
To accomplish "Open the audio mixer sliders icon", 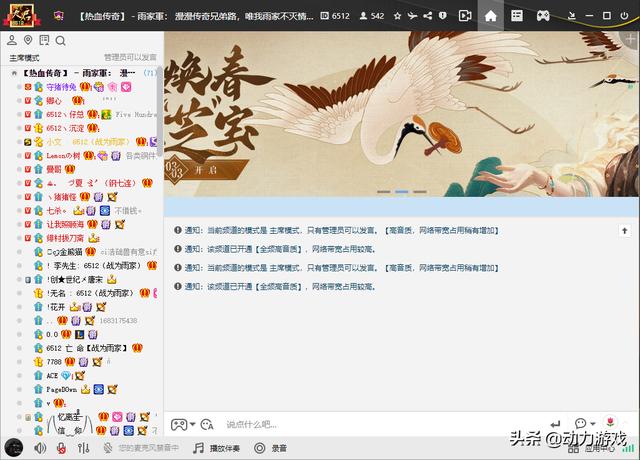I will (x=83, y=448).
